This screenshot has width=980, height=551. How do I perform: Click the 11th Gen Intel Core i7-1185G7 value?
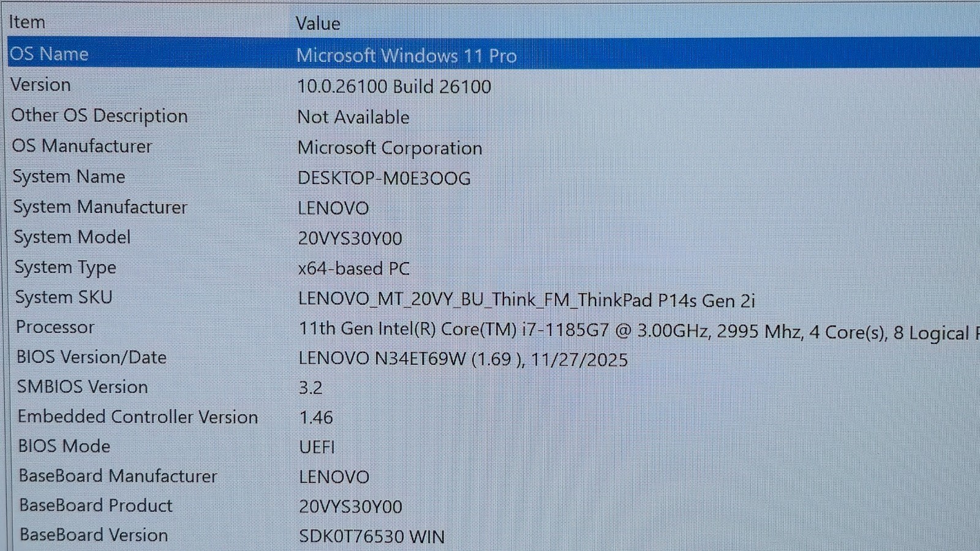pyautogui.click(x=639, y=331)
